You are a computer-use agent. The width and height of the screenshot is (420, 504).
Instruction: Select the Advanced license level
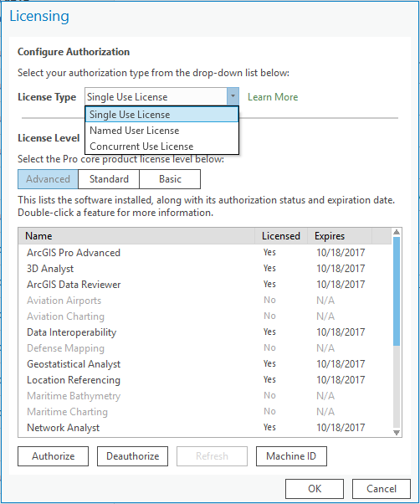[48, 179]
